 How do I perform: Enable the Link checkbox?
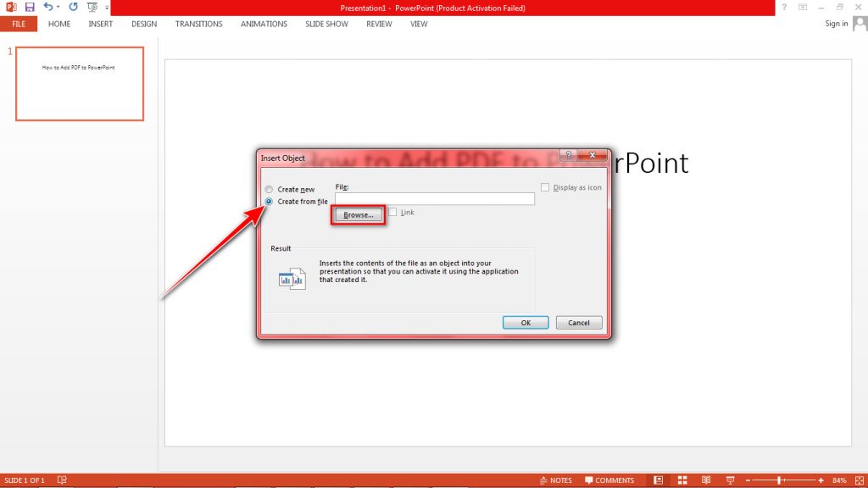391,212
